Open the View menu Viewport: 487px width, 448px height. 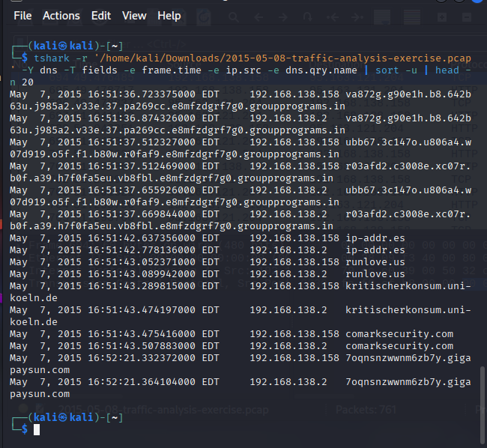134,16
